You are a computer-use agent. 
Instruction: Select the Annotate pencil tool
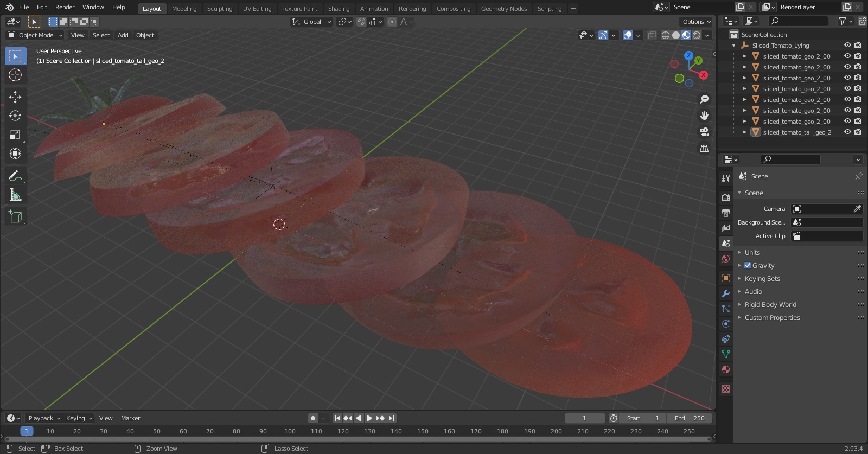point(15,176)
